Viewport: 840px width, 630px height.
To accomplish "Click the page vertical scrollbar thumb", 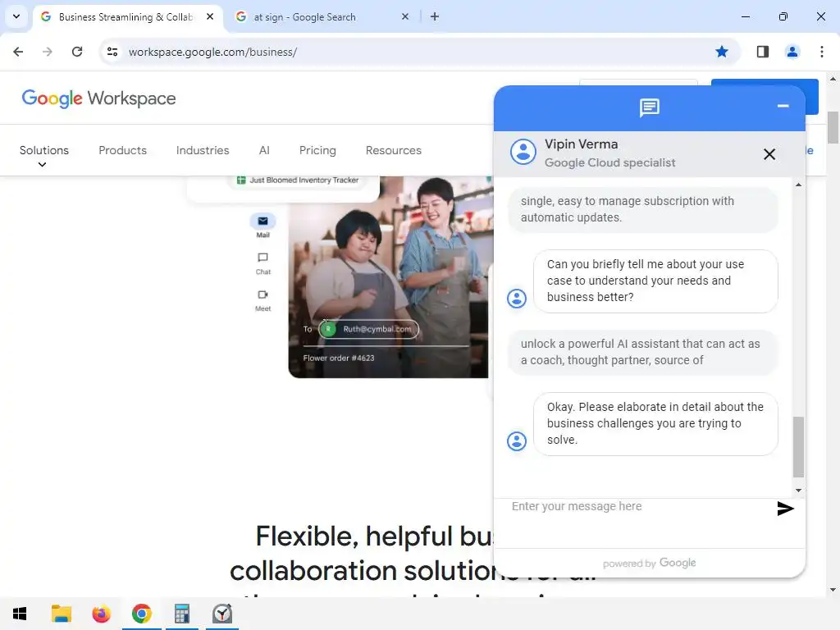I will 833,127.
